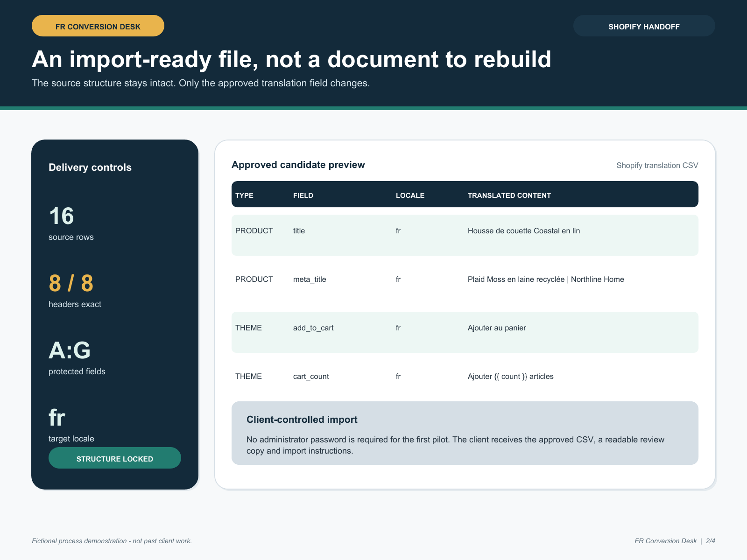Click the '8 / 8' headers value
The image size is (747, 560).
[x=71, y=283]
